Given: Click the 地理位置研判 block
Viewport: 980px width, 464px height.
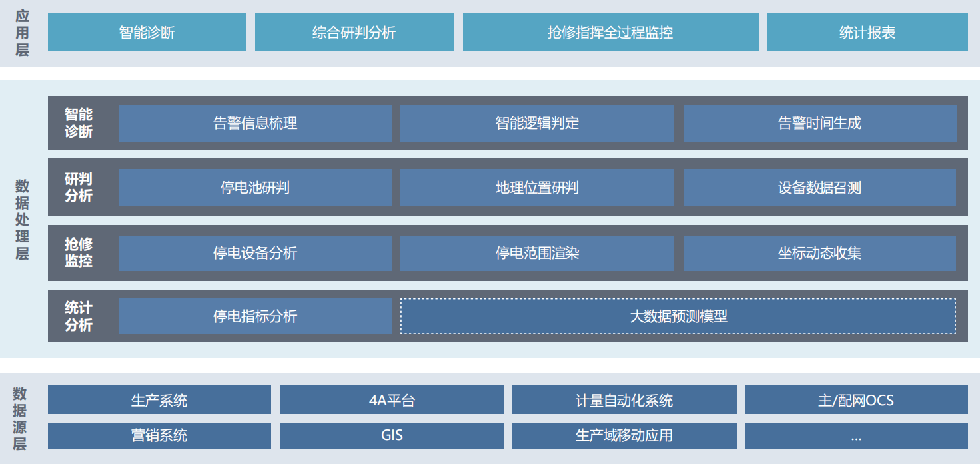Looking at the screenshot, I should (x=537, y=188).
